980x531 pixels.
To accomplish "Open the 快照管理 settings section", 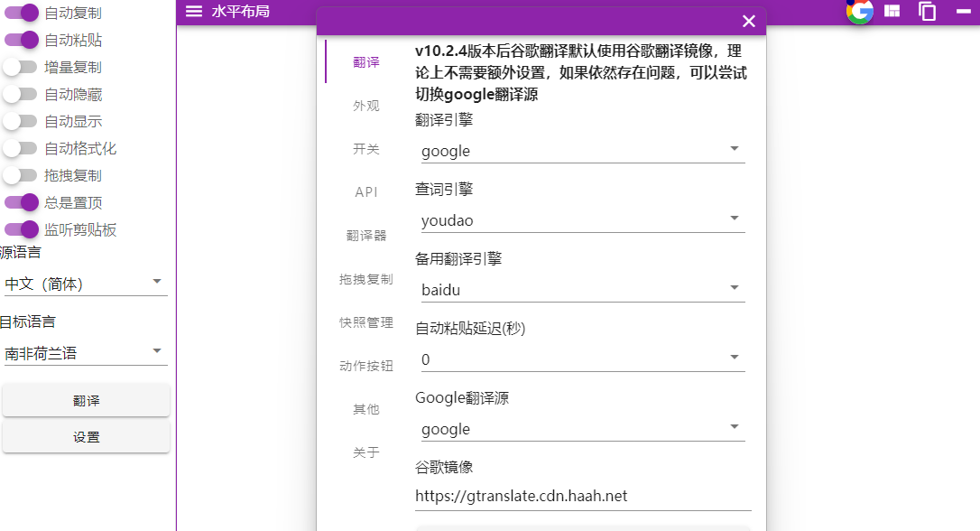I will [x=365, y=321].
